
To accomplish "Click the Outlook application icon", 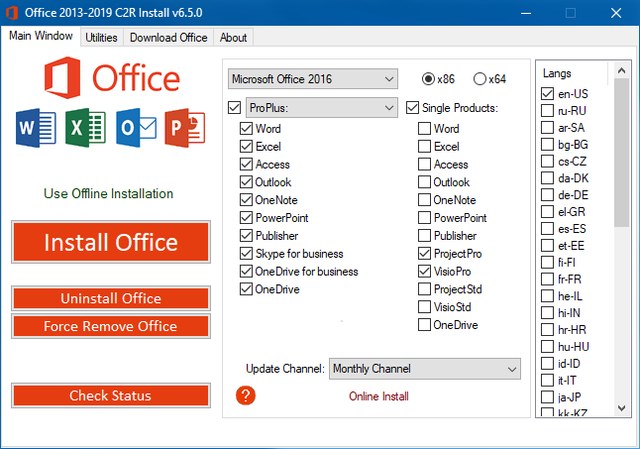I will [x=136, y=128].
